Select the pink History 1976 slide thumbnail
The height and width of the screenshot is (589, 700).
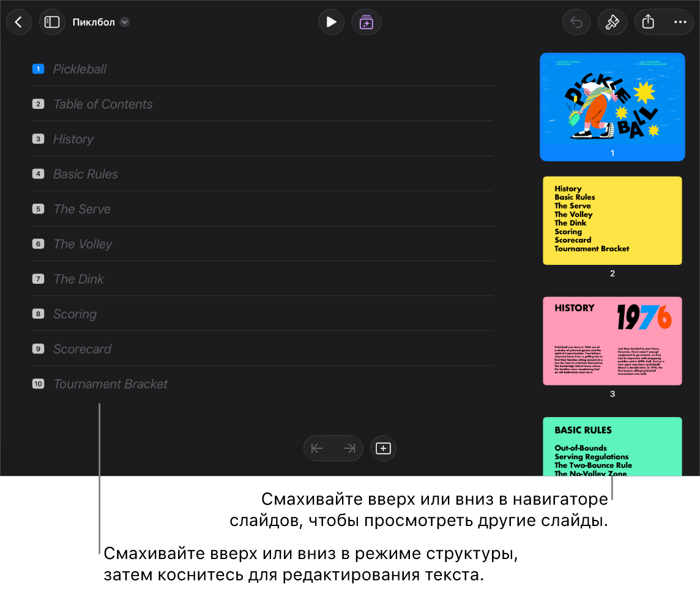click(612, 341)
